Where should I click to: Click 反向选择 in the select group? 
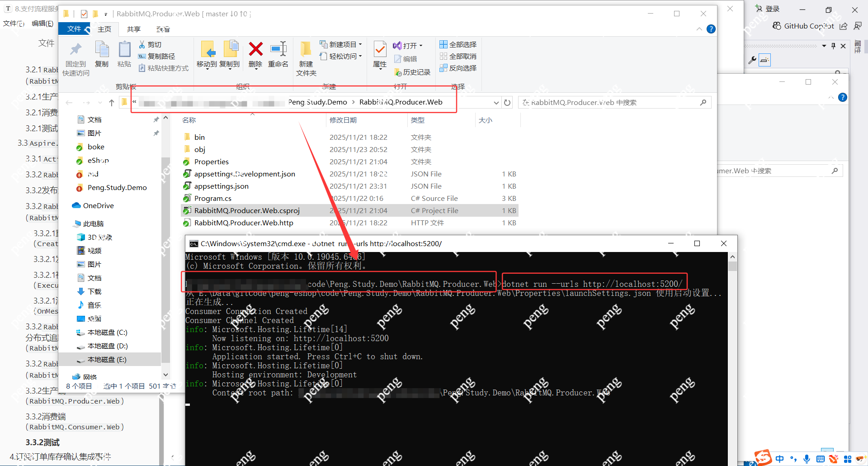click(x=458, y=68)
